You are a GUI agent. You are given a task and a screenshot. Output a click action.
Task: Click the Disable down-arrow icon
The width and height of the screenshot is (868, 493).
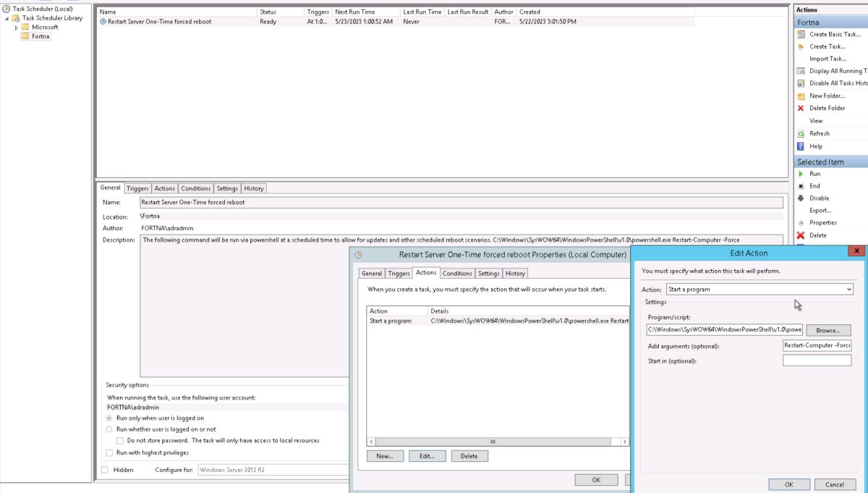(x=801, y=198)
